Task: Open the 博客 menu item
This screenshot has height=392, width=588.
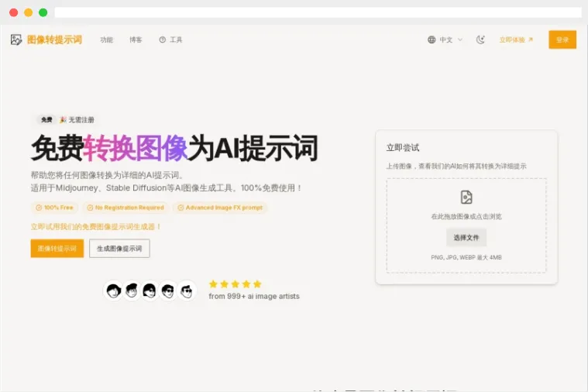Action: tap(136, 40)
